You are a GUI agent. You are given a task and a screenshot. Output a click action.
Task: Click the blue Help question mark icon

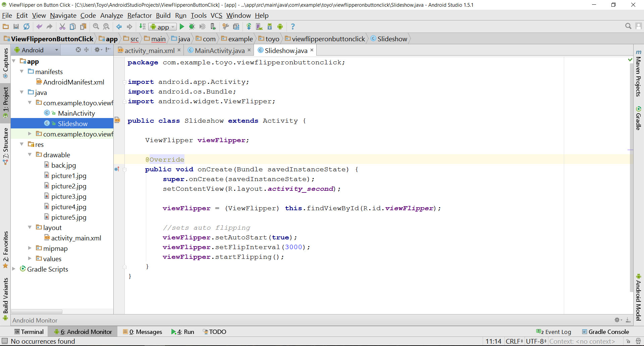click(293, 27)
